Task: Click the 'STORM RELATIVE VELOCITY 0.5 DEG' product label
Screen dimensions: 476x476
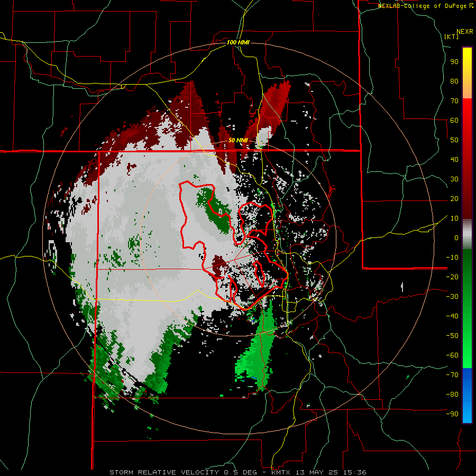Action: click(x=183, y=472)
